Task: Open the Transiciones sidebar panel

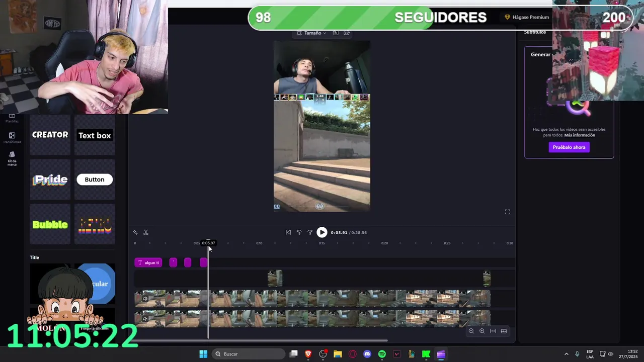Action: tap(12, 137)
